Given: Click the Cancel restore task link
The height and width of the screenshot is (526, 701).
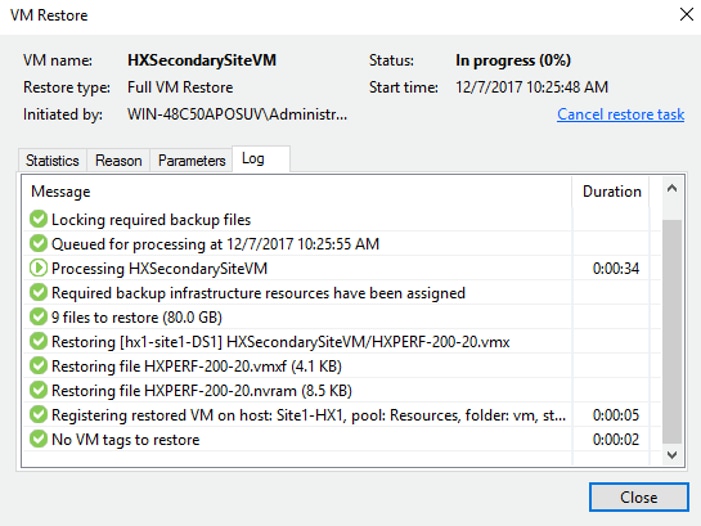Looking at the screenshot, I should click(621, 114).
